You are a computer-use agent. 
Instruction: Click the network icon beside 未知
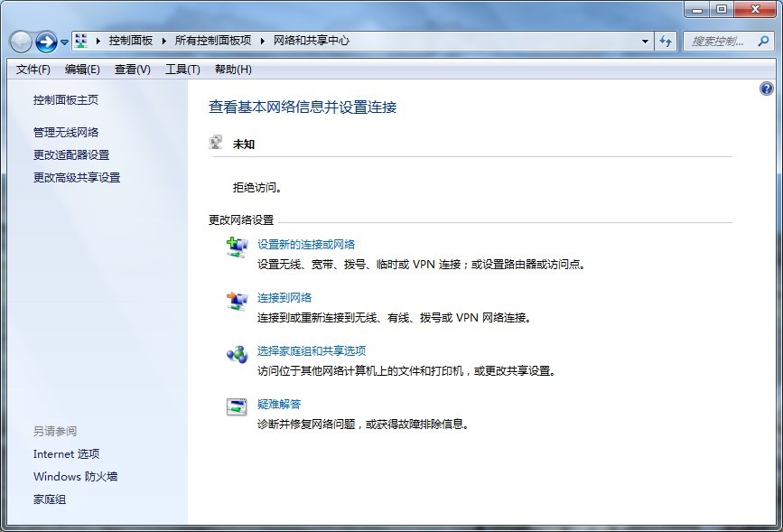pyautogui.click(x=216, y=143)
